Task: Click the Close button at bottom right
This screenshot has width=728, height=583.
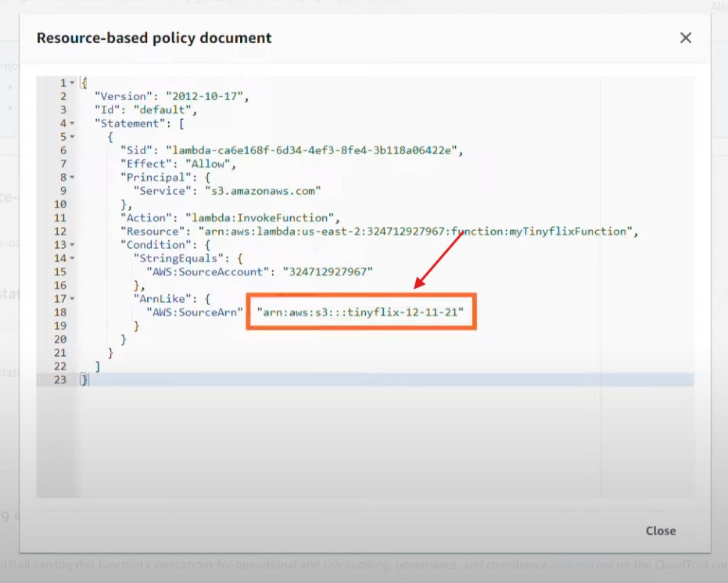Action: [660, 531]
